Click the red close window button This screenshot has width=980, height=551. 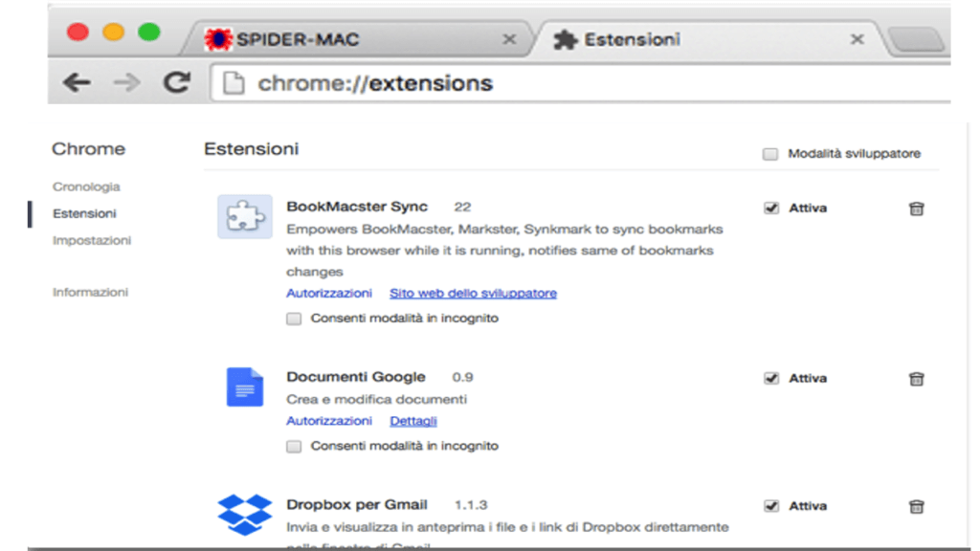point(78,32)
